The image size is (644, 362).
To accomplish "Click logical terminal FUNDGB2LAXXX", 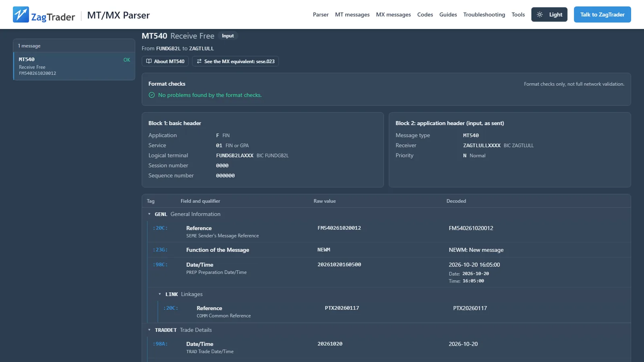I will tap(235, 156).
